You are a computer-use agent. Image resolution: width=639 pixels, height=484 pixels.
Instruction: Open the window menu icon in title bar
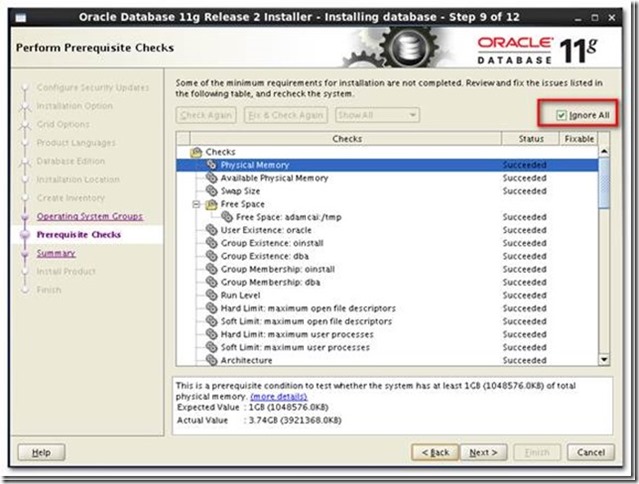(20, 18)
